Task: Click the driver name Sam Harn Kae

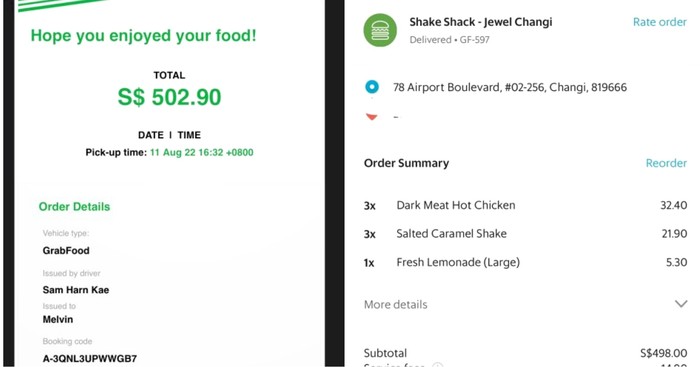Action: coord(76,290)
